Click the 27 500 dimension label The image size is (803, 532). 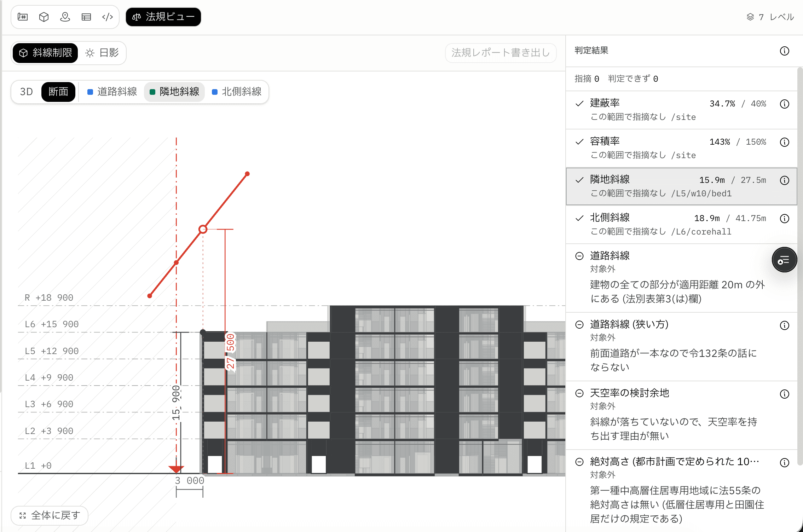pyautogui.click(x=230, y=352)
